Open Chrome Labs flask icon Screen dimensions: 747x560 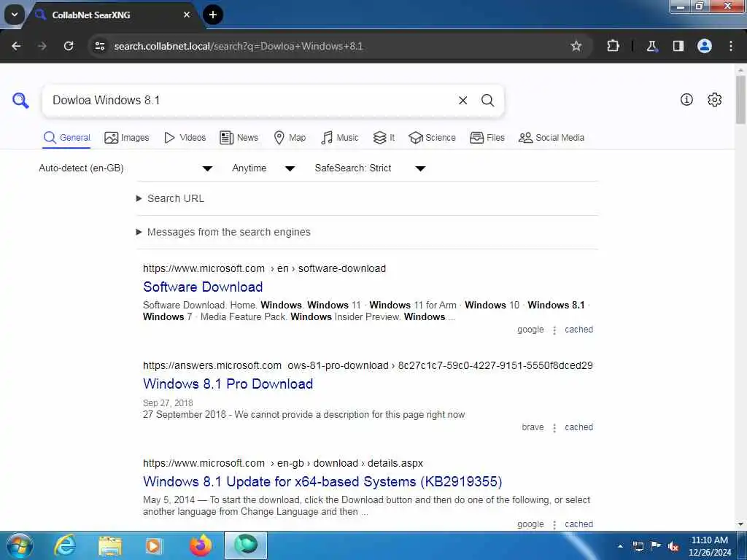[651, 46]
